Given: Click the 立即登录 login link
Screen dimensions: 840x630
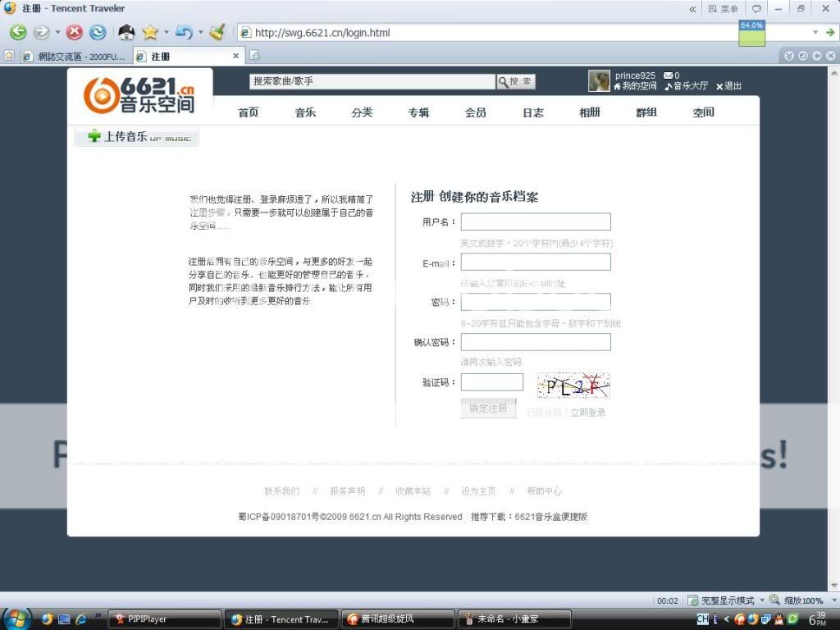Looking at the screenshot, I should tap(588, 413).
